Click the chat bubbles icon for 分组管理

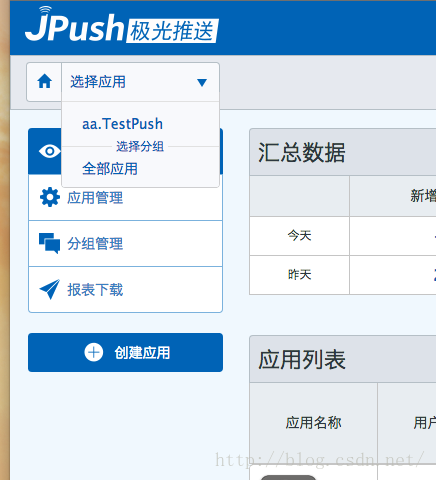tap(50, 243)
